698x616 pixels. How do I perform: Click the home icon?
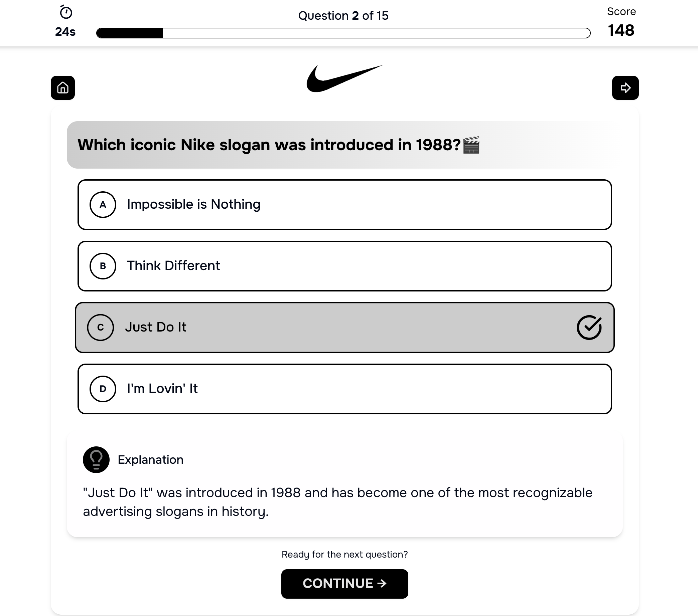point(63,88)
